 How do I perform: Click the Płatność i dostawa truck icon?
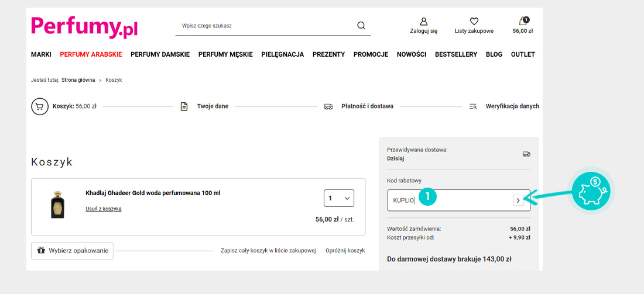click(x=328, y=106)
